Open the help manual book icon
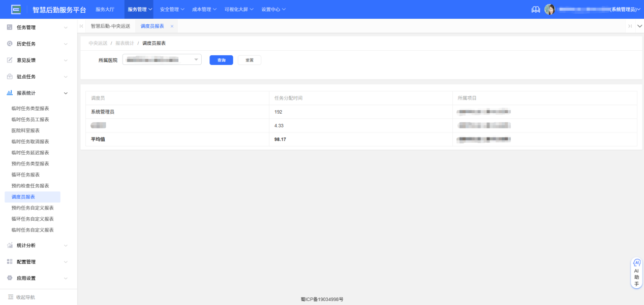The height and width of the screenshot is (305, 644). click(x=535, y=10)
